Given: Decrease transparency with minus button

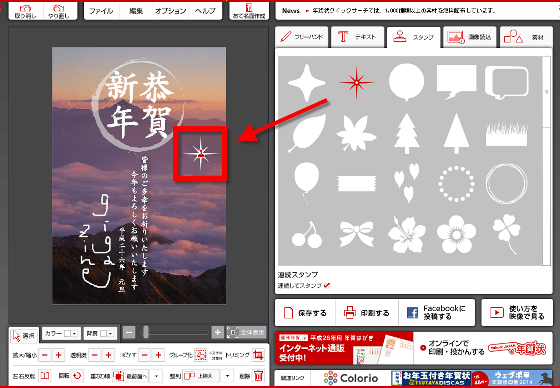Looking at the screenshot, I should point(94,355).
